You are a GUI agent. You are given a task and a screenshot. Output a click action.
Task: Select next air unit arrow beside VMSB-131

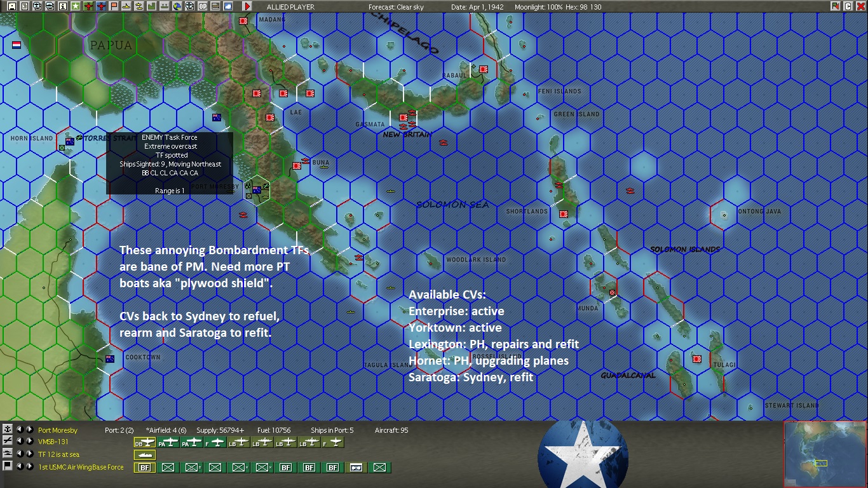(x=29, y=442)
